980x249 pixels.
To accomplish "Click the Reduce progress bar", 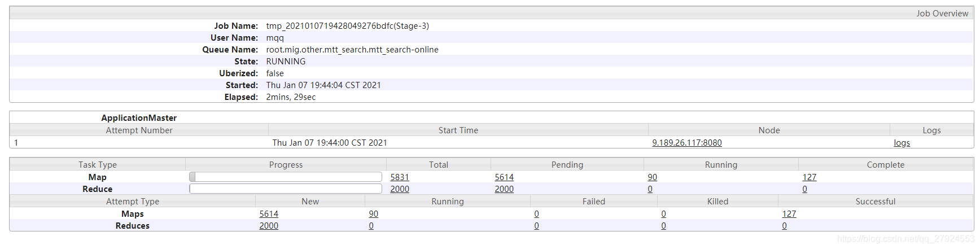I will (286, 189).
